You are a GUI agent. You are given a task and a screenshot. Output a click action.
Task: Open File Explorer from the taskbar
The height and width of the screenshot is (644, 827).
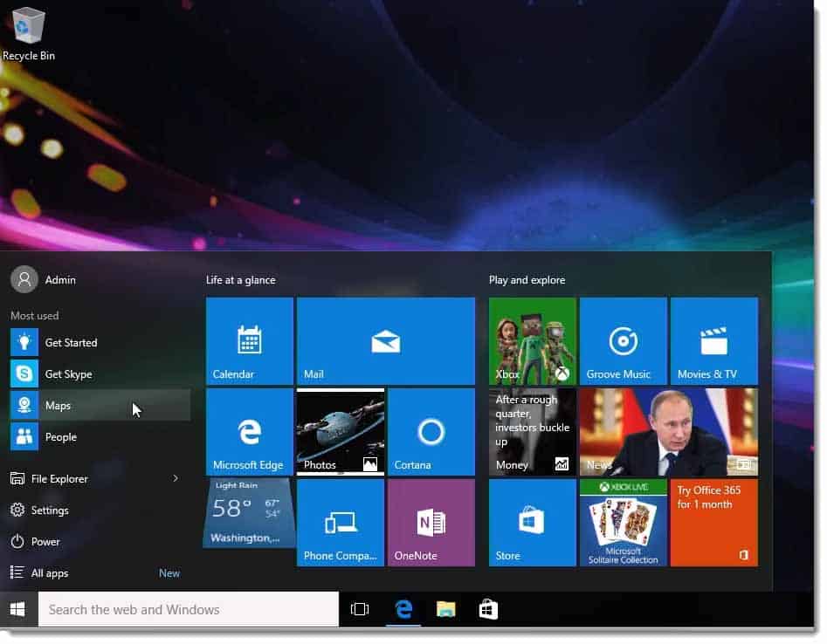coord(445,609)
